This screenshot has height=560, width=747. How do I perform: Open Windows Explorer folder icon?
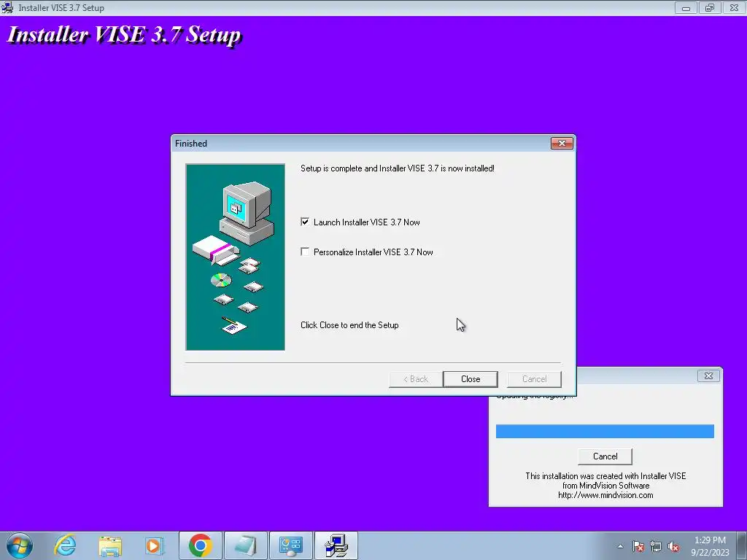(110, 545)
